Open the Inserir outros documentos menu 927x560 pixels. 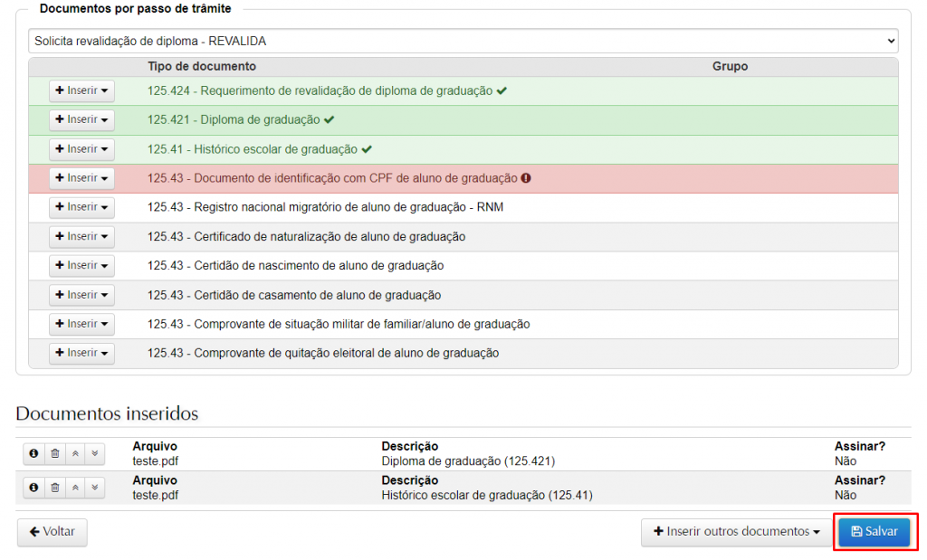736,532
